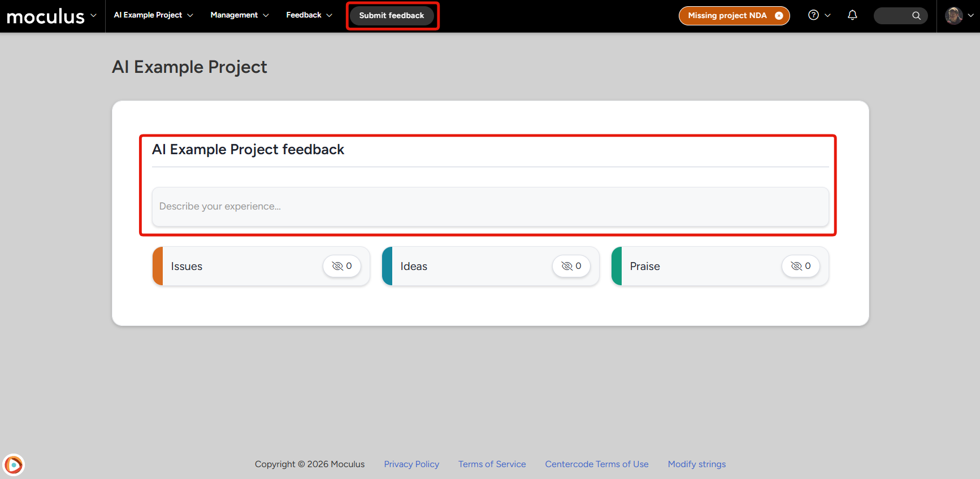Screen dimensions: 980x479
Task: Click the moculus logo
Action: pyautogui.click(x=45, y=16)
